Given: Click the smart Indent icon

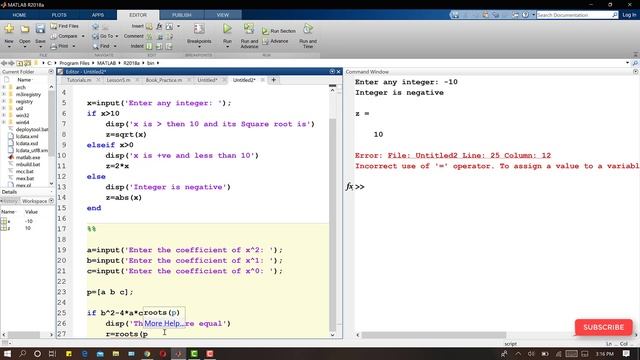Looking at the screenshot, I should pyautogui.click(x=149, y=47).
